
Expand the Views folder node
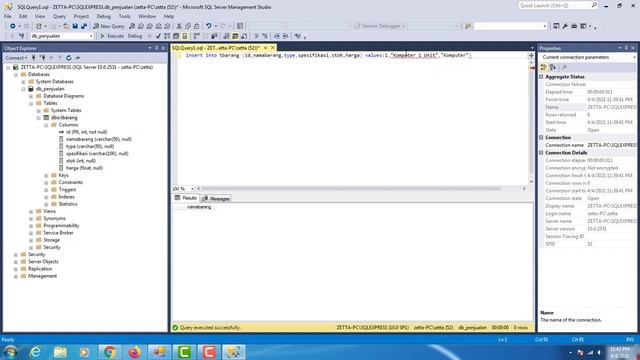31,211
